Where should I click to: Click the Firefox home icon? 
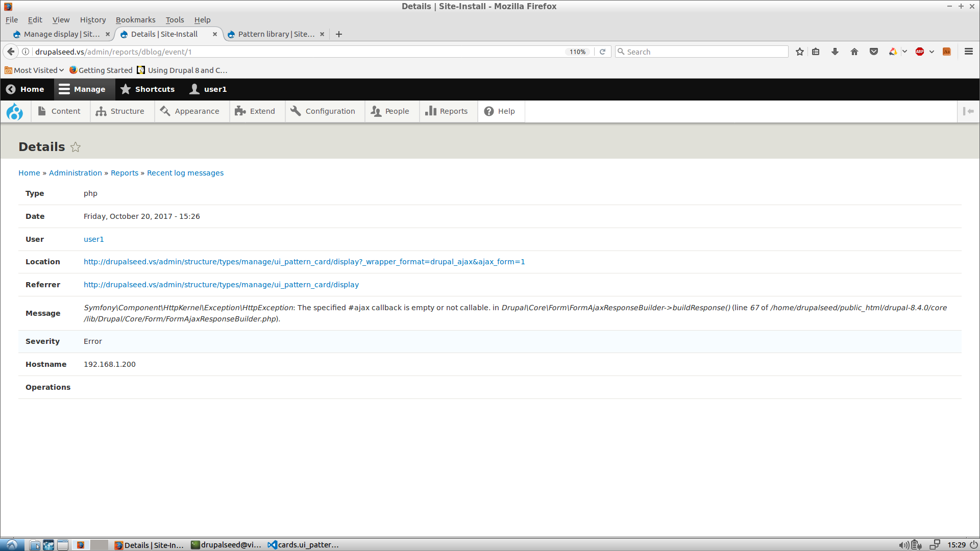[854, 52]
